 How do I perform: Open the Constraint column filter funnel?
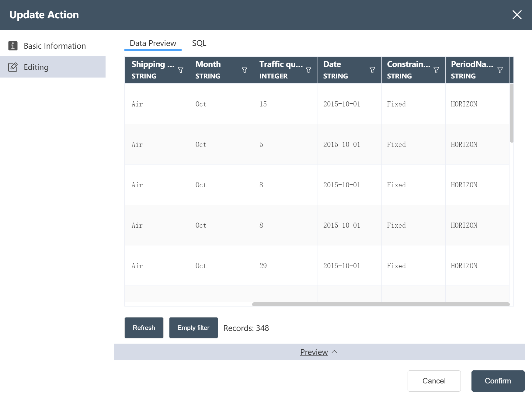click(x=436, y=70)
